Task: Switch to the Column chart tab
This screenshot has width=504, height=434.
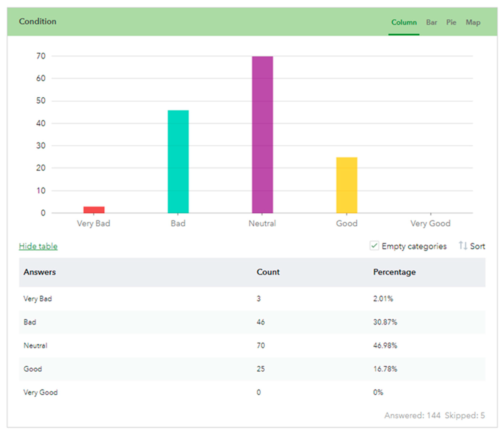Action: (404, 22)
